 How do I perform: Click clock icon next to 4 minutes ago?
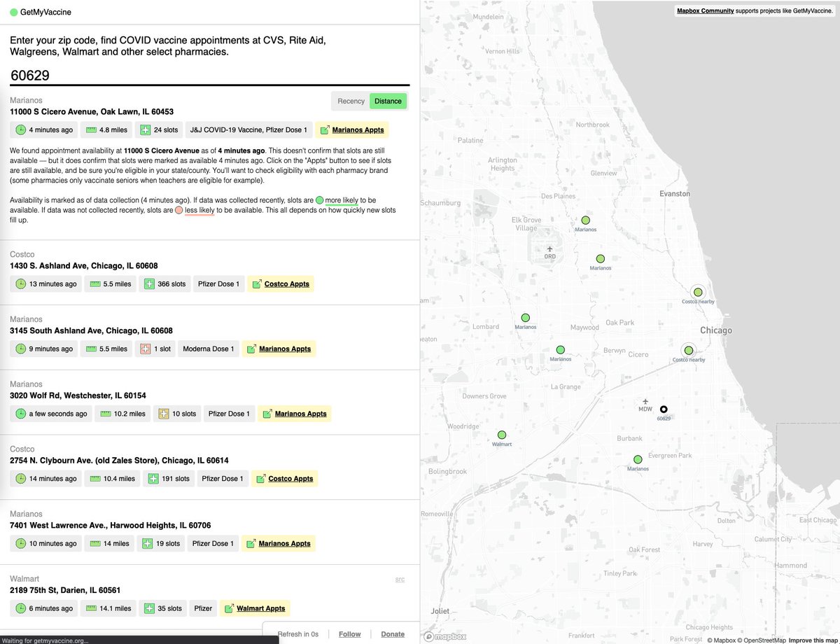(x=21, y=130)
